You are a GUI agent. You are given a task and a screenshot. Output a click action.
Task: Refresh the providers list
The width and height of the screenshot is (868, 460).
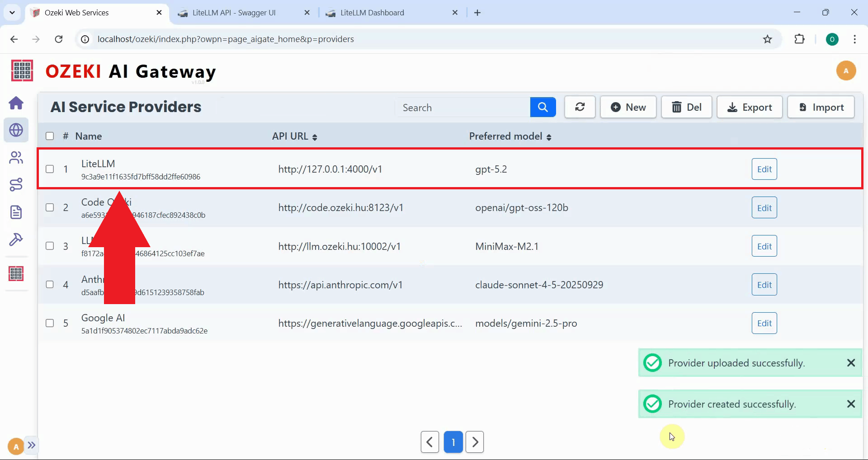coord(580,107)
